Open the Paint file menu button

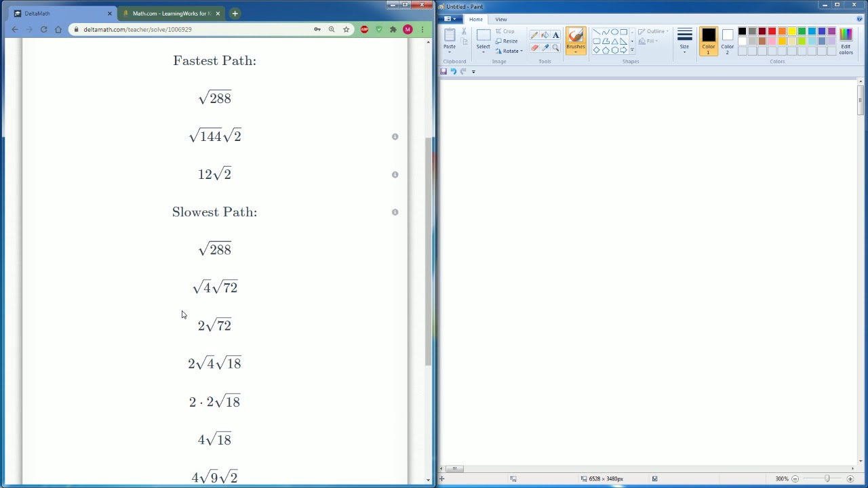[450, 19]
